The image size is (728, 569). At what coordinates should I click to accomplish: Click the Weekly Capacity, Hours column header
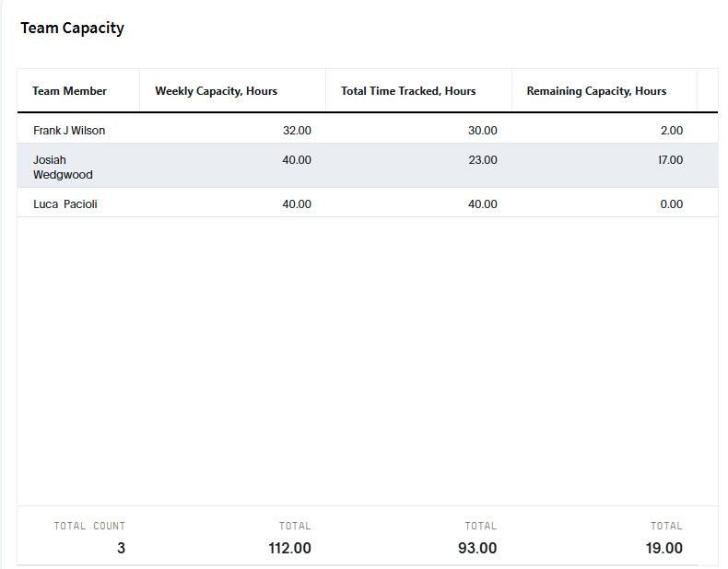pos(216,91)
